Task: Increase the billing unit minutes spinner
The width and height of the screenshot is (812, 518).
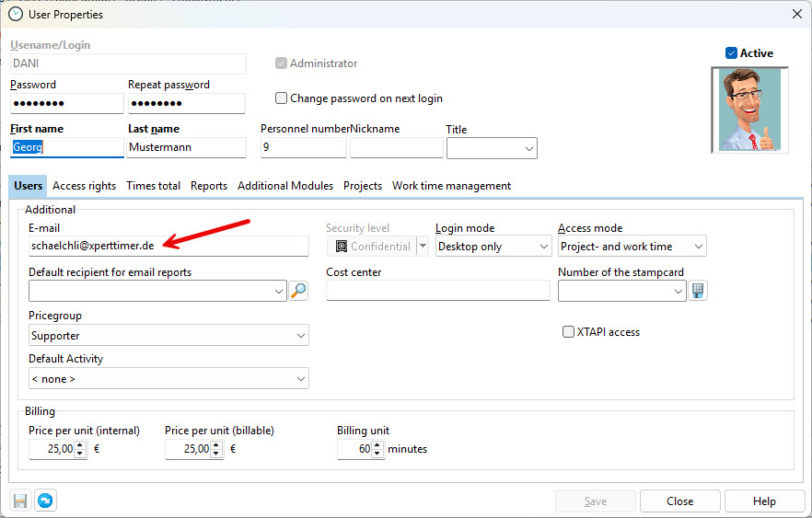Action: coord(377,444)
